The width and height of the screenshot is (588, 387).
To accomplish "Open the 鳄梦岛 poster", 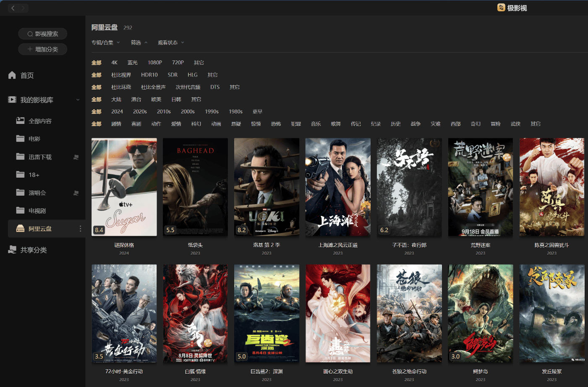I will 481,313.
